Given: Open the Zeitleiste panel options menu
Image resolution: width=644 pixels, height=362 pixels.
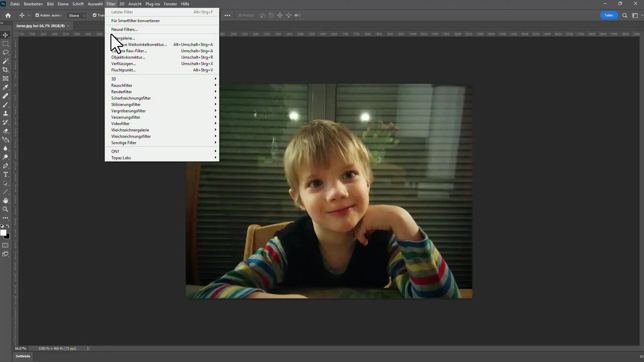Looking at the screenshot, I should tap(641, 356).
